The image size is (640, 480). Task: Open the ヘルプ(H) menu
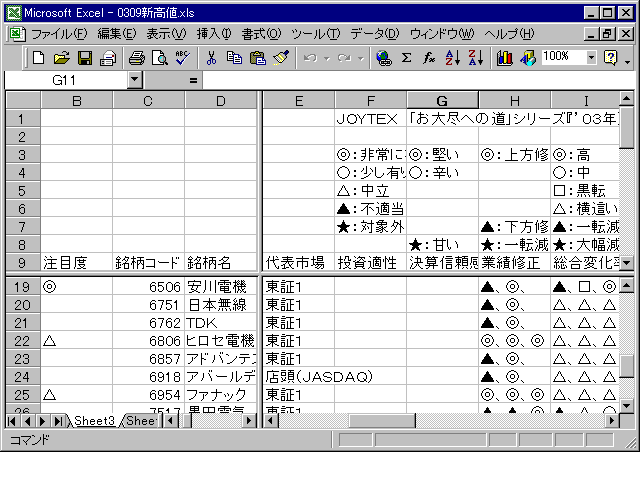(x=509, y=33)
